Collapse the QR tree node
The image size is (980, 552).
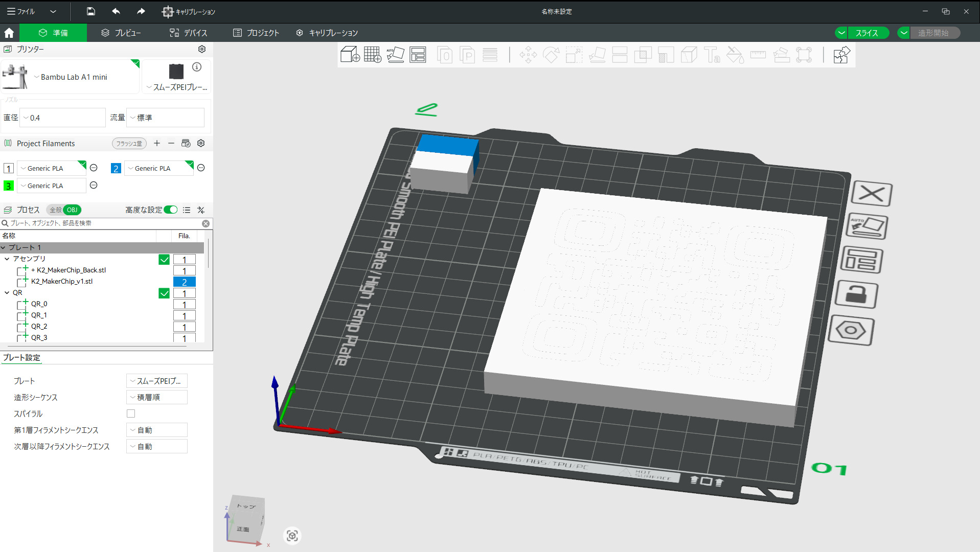tap(7, 293)
